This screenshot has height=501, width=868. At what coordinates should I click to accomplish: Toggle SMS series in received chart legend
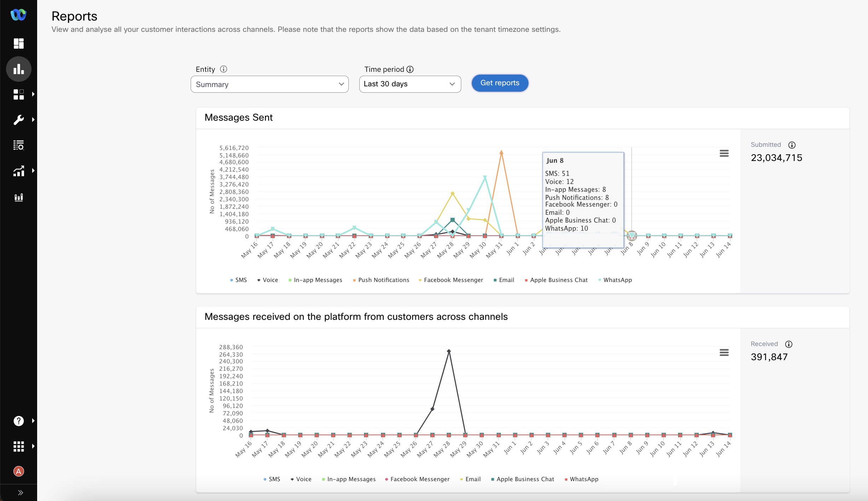tap(272, 479)
